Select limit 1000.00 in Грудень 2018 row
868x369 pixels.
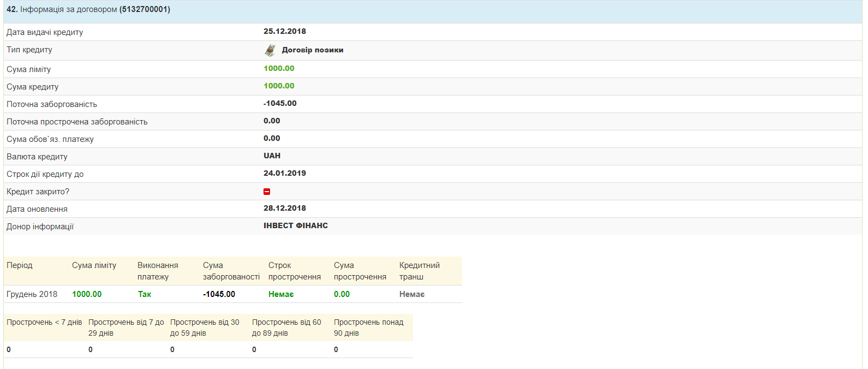87,294
